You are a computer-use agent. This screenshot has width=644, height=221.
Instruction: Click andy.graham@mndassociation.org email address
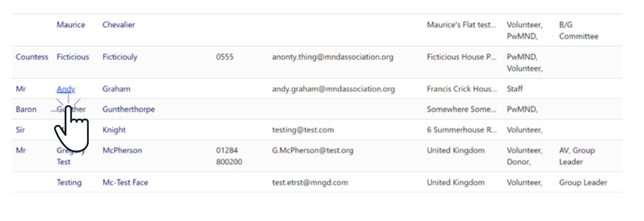tap(333, 89)
